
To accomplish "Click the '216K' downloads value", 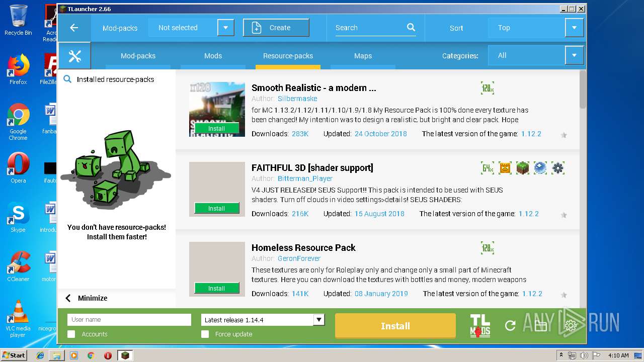I will tap(300, 214).
